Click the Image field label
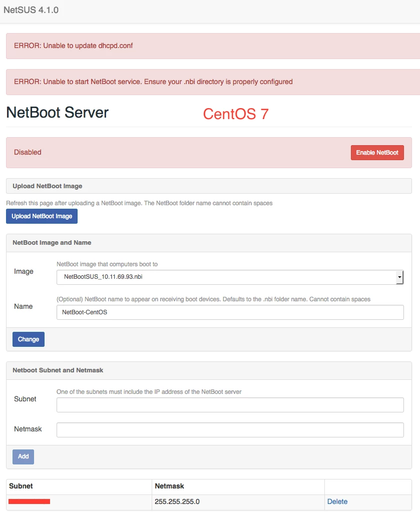The height and width of the screenshot is (518, 420). pyautogui.click(x=24, y=271)
